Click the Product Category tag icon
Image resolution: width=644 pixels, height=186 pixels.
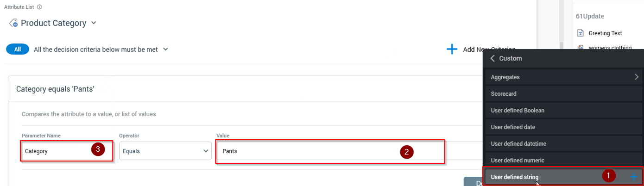click(14, 23)
